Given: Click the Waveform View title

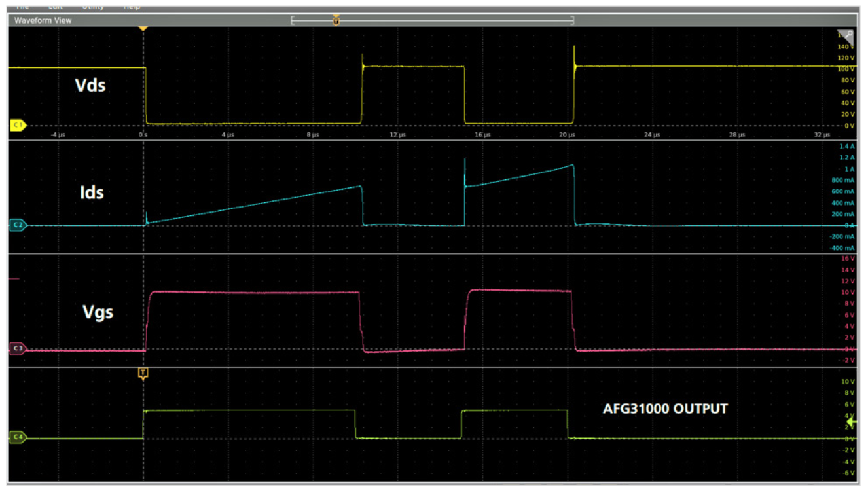Looking at the screenshot, I should point(43,20).
